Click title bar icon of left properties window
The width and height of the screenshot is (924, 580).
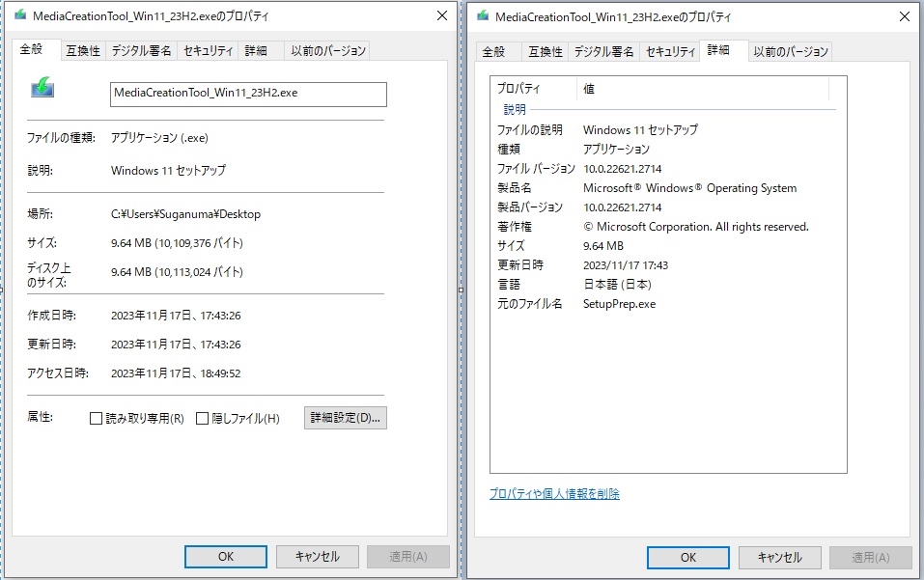click(x=20, y=15)
